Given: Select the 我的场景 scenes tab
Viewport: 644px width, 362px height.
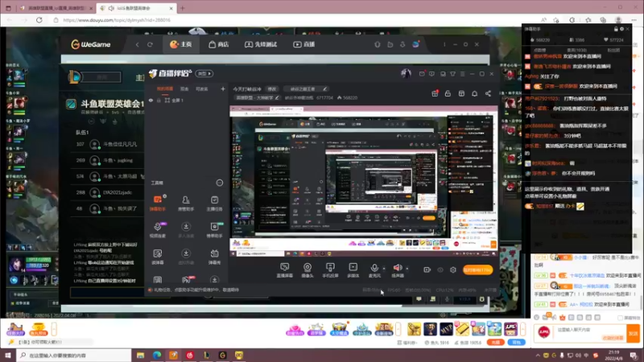Looking at the screenshot, I should click(x=165, y=88).
